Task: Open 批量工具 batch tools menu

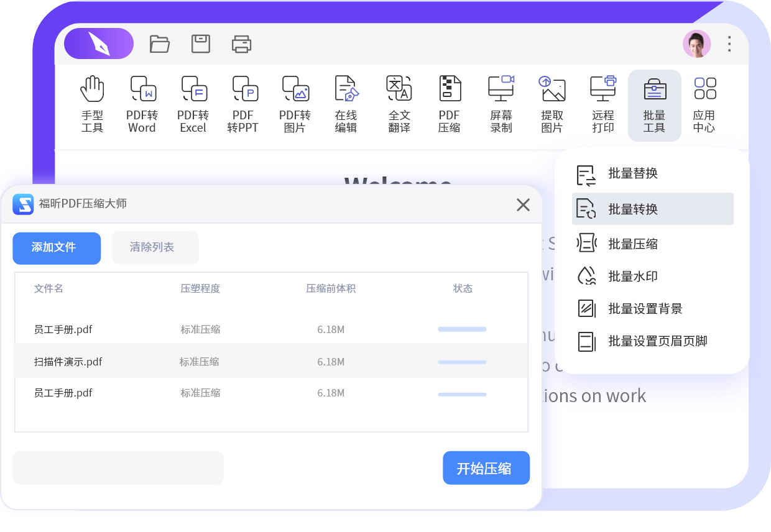Action: coord(655,106)
